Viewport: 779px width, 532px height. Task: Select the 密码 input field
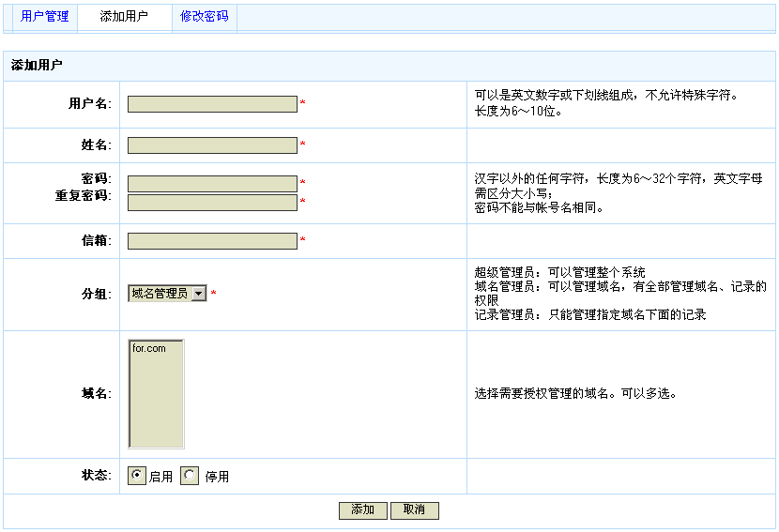212,184
